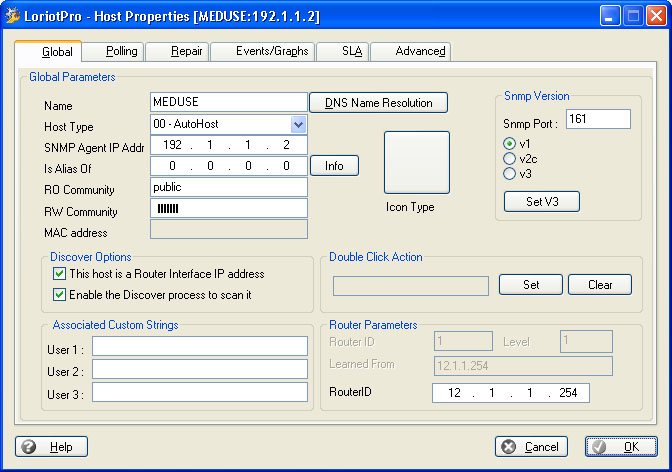Screen dimensions: 672x472
Task: Toggle 'This host is a Router Interface' checkbox
Action: point(59,274)
